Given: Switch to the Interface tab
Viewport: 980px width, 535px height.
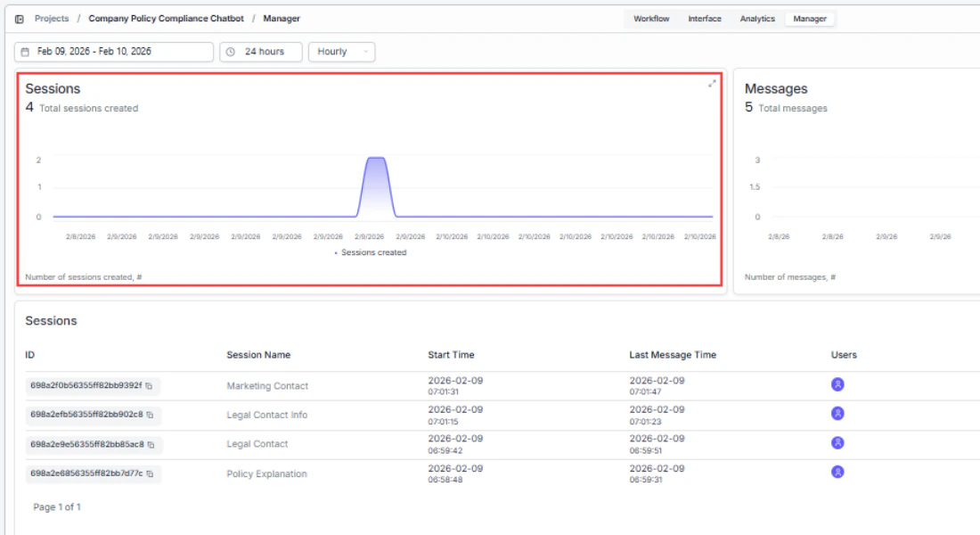Looking at the screenshot, I should (x=705, y=19).
